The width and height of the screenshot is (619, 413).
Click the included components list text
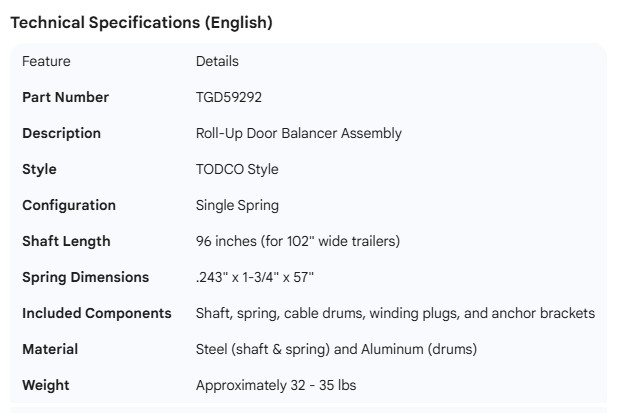tap(395, 313)
